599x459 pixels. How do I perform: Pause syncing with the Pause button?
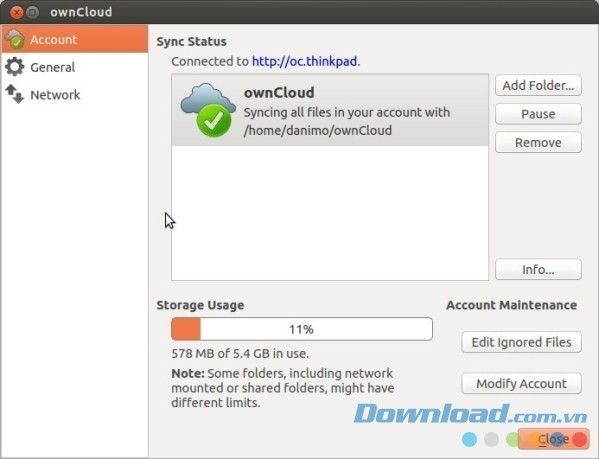click(x=538, y=114)
